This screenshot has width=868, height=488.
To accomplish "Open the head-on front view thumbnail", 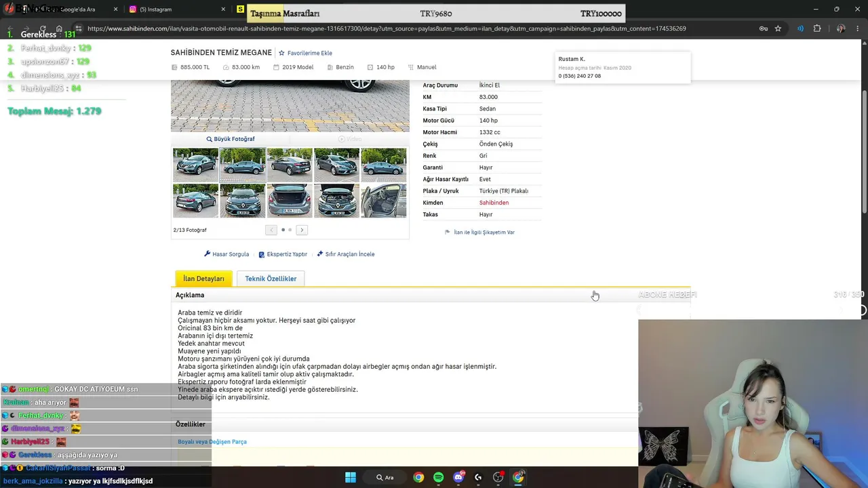I will click(243, 201).
